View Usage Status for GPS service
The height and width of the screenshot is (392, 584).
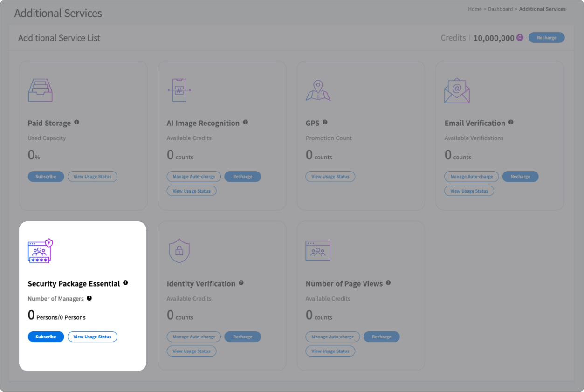pyautogui.click(x=330, y=177)
